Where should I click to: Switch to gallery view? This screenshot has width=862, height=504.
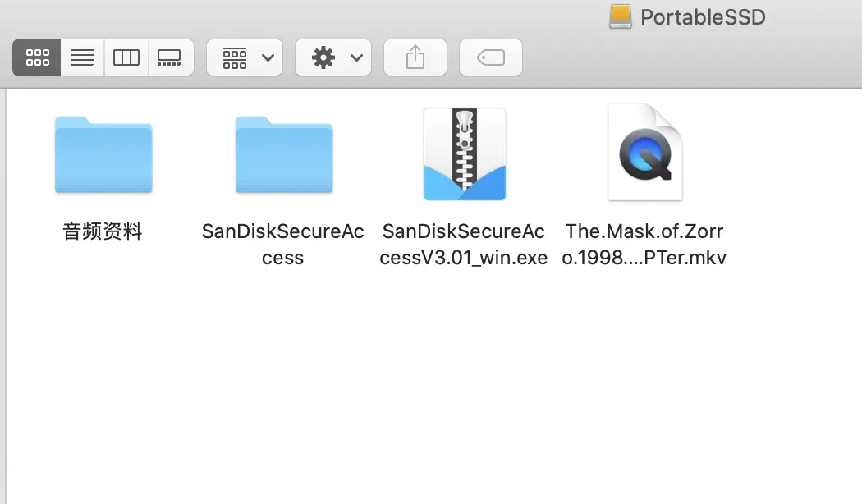(x=171, y=57)
